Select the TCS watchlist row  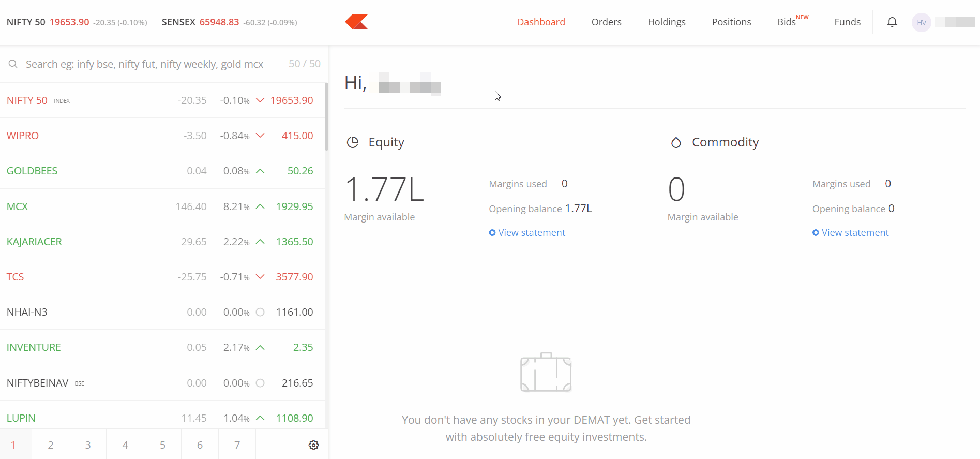(162, 277)
